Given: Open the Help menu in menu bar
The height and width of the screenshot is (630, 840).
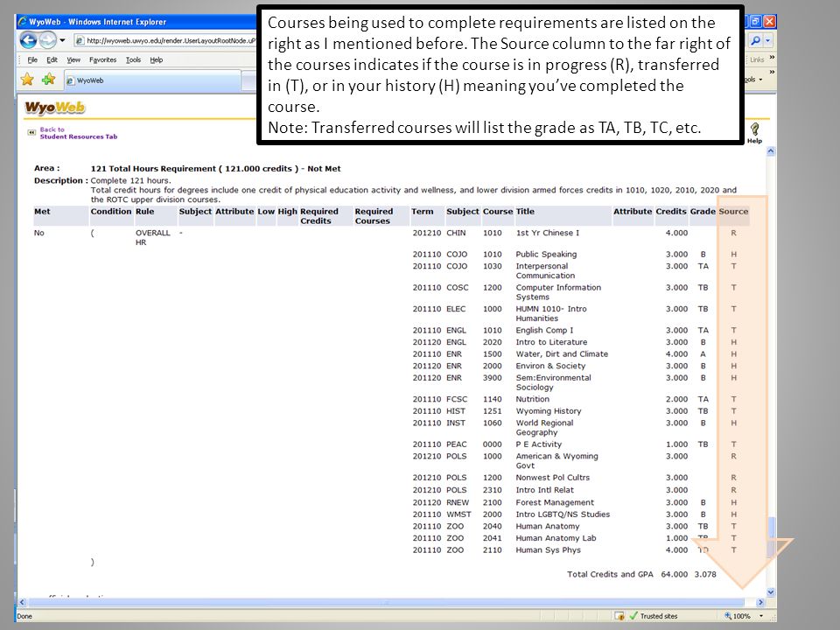Looking at the screenshot, I should coord(157,60).
